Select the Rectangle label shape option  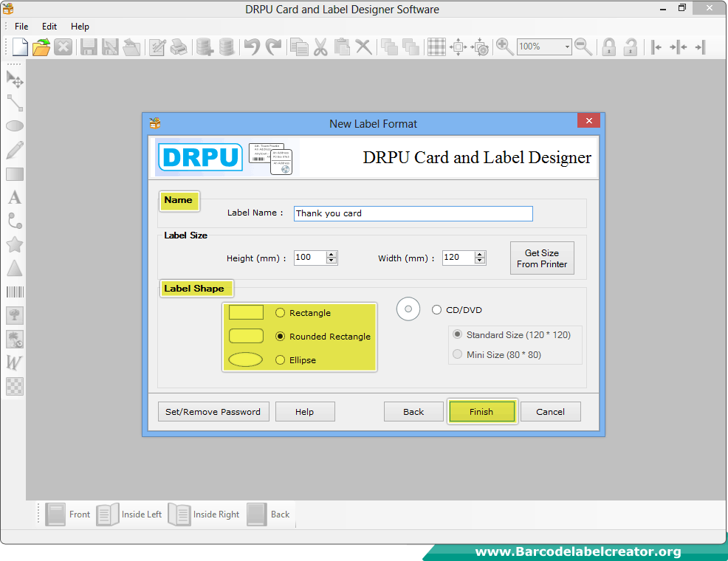pyautogui.click(x=280, y=313)
